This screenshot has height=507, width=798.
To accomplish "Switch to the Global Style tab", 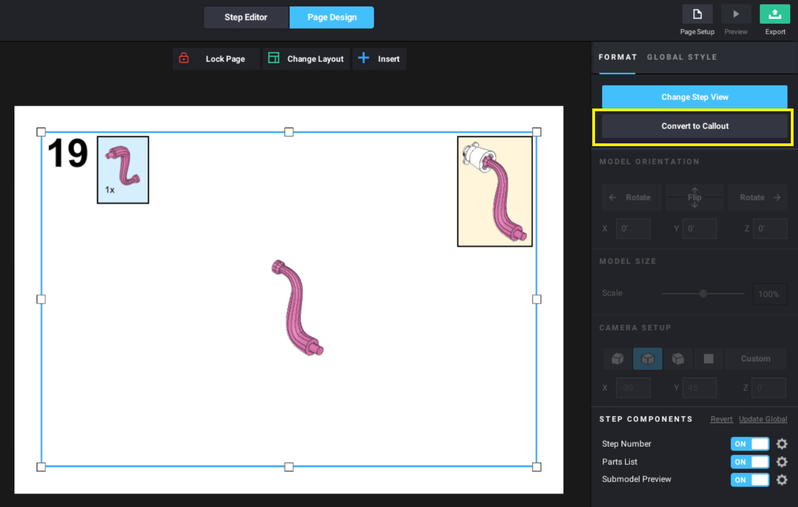I will pos(682,57).
